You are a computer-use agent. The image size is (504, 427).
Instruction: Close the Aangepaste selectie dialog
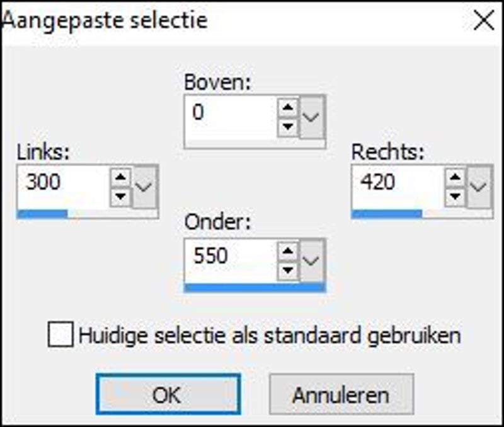click(484, 20)
